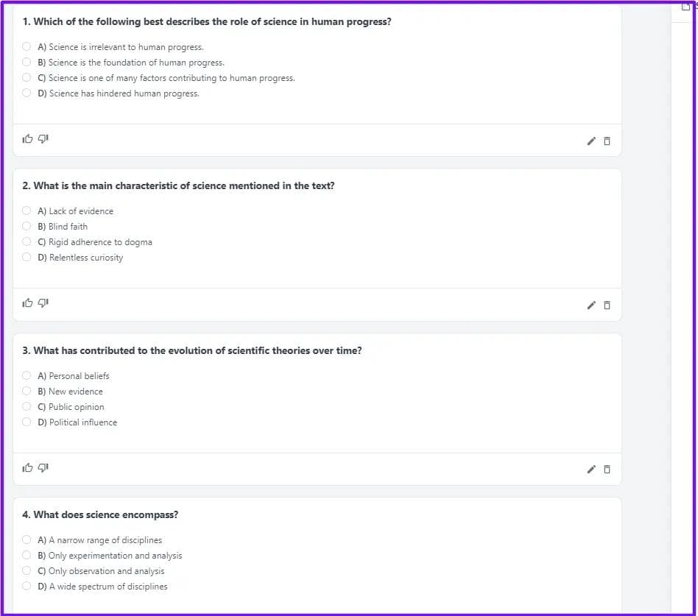
Task: Select D) A wide spectrum of disciplines
Action: (27, 587)
